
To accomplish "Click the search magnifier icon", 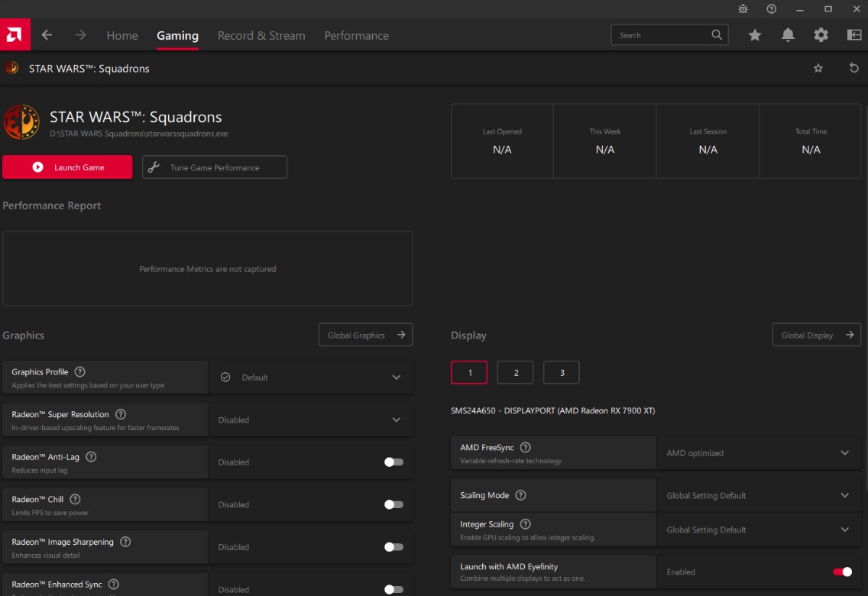I will [716, 35].
